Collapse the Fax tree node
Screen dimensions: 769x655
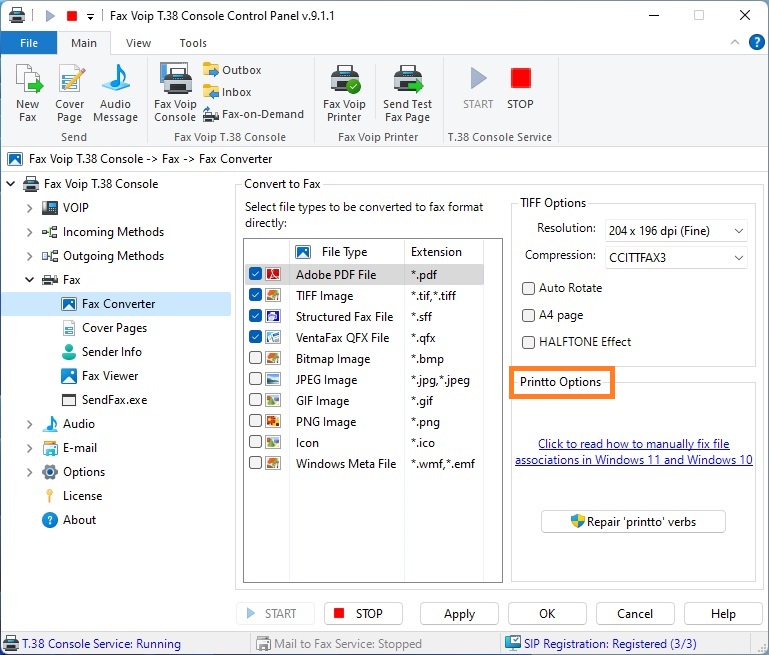(x=29, y=280)
